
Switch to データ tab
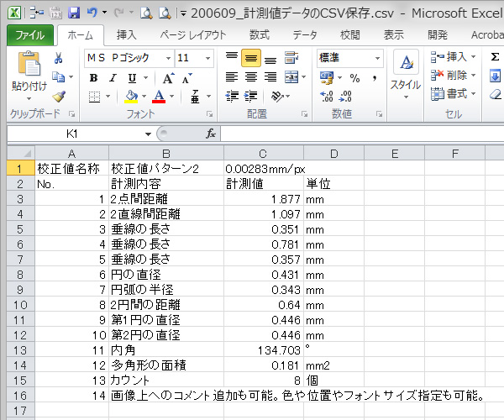point(304,34)
